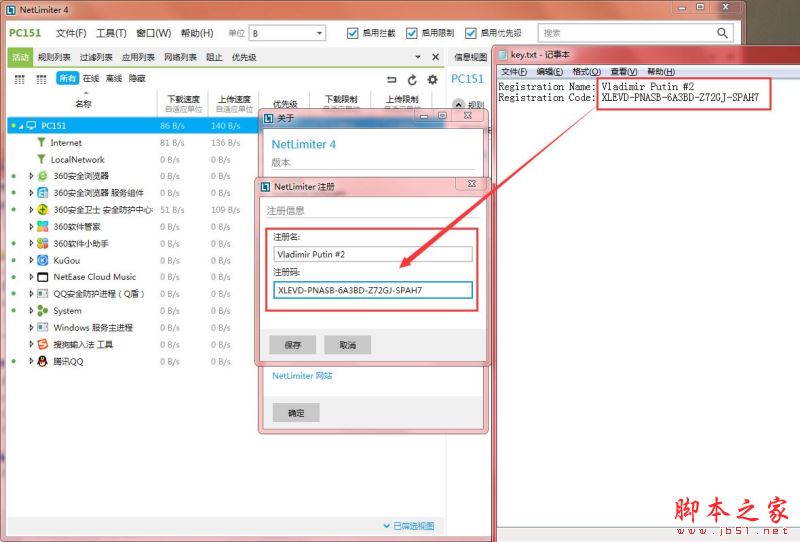This screenshot has height=542, width=800.
Task: Expand the NetEase Cloud Music row
Action: [x=31, y=277]
